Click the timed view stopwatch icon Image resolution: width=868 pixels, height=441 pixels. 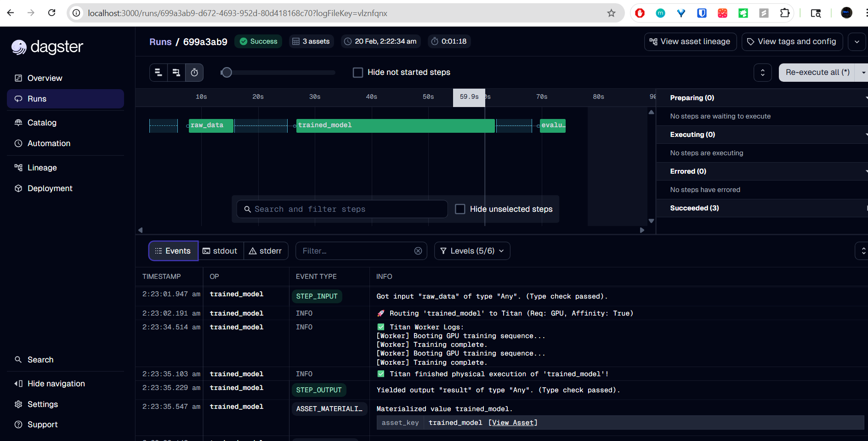[194, 73]
